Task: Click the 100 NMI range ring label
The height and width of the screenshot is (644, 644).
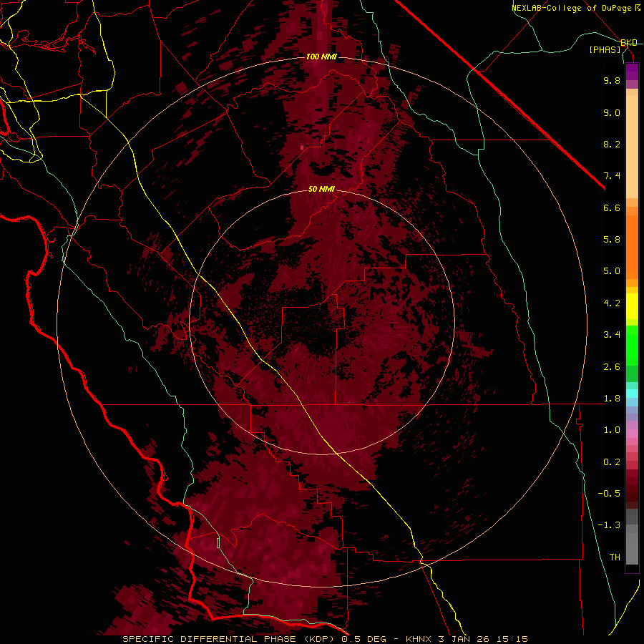Action: [321, 57]
